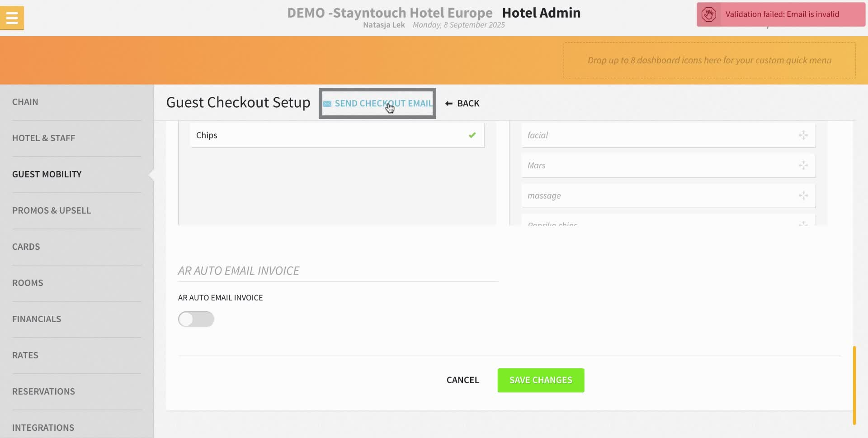Click the CANCEL button
This screenshot has width=868, height=438.
click(x=462, y=380)
